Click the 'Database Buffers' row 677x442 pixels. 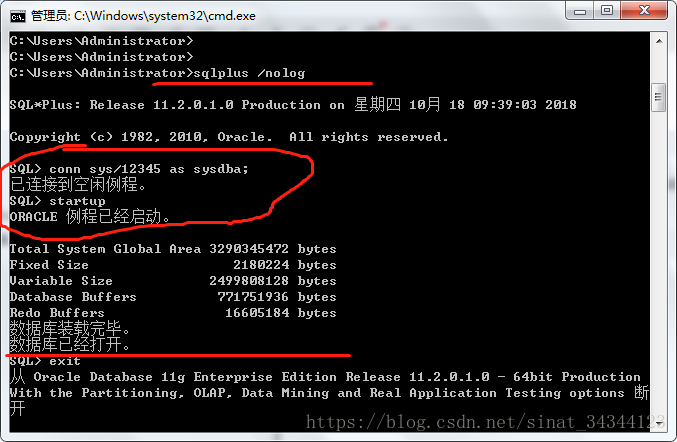click(173, 297)
